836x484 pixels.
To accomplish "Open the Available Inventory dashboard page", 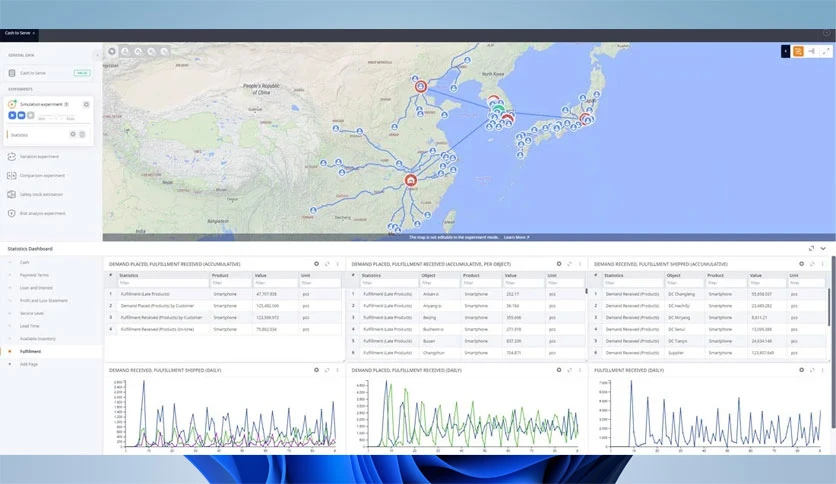I will click(x=38, y=339).
